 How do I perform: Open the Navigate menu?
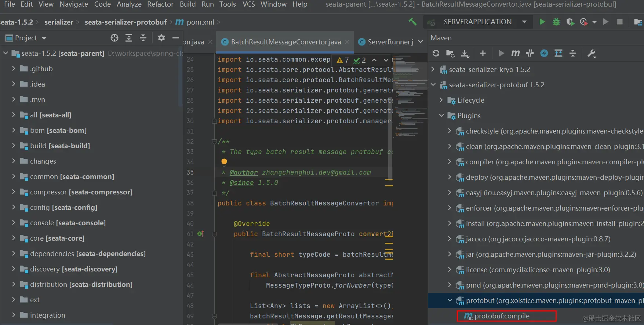tap(74, 4)
